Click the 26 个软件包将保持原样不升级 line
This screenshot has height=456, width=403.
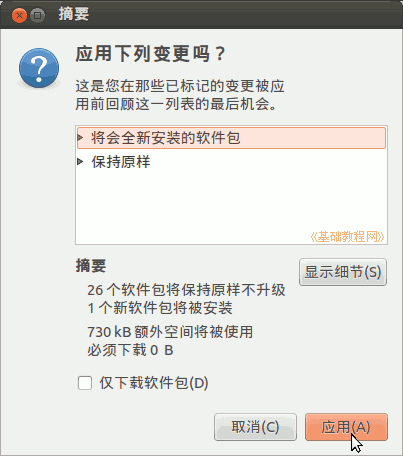[186, 290]
